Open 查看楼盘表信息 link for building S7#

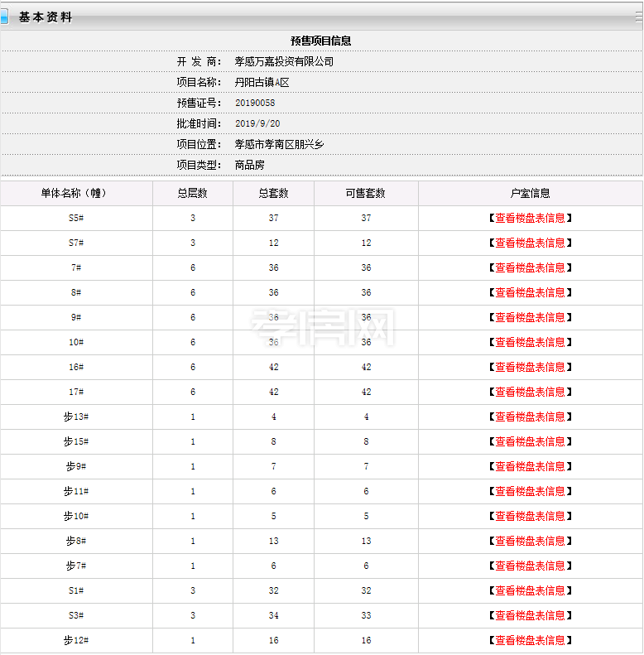[x=530, y=243]
